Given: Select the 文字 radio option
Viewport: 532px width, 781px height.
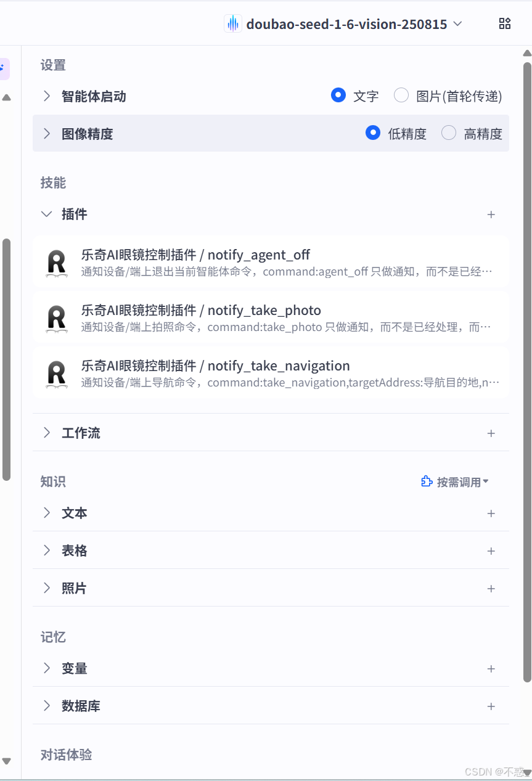Looking at the screenshot, I should click(338, 95).
